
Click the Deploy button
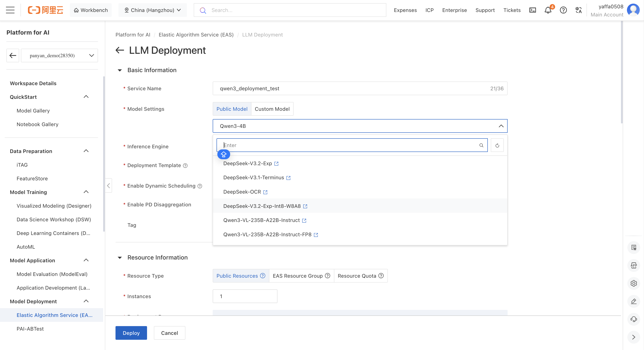(131, 333)
